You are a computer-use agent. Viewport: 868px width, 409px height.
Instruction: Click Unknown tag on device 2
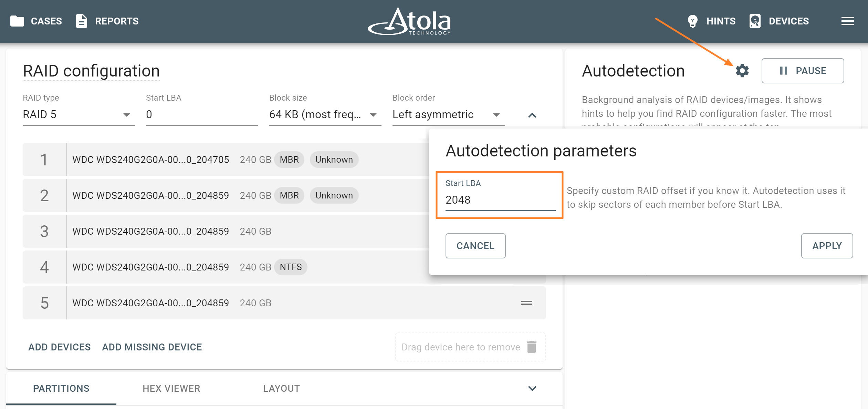[334, 195]
